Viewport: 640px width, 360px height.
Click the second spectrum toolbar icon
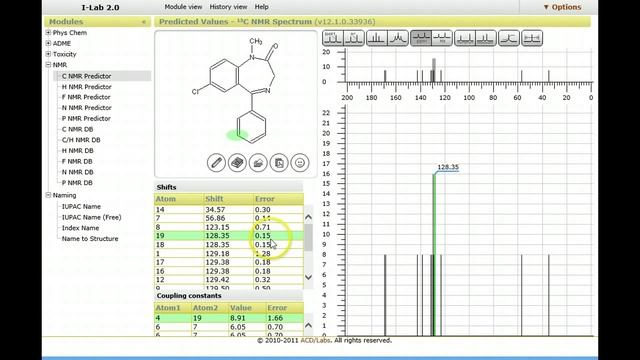(354, 38)
